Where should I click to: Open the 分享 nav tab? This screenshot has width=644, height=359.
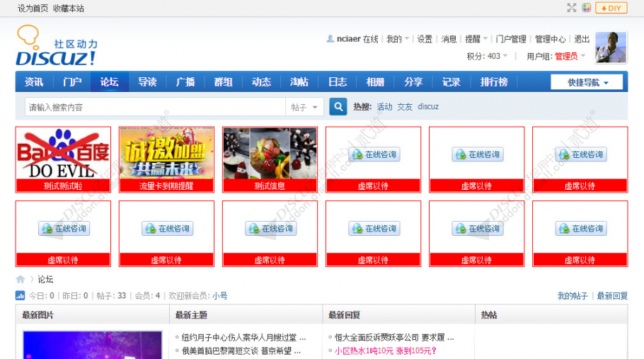tap(413, 81)
